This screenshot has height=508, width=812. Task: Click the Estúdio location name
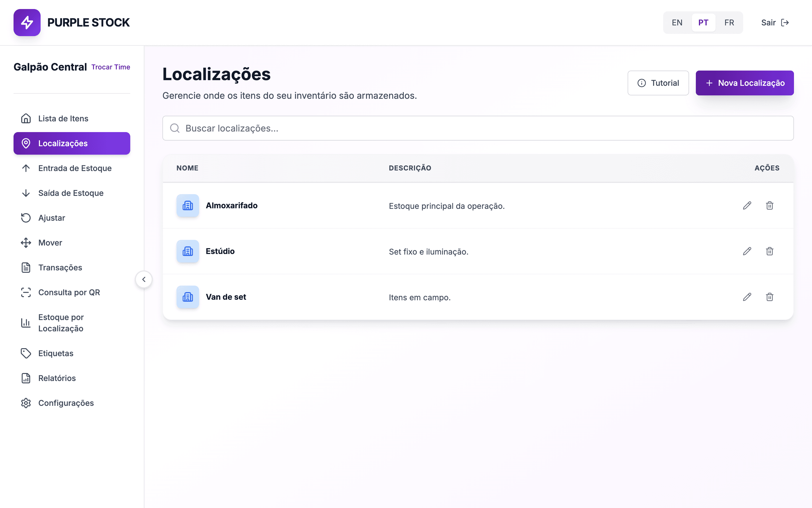point(220,251)
